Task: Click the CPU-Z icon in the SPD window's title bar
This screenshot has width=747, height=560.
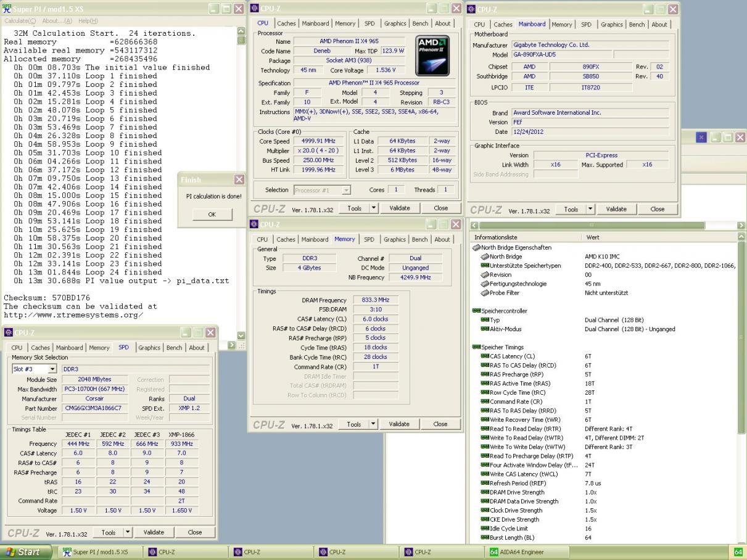Action: pyautogui.click(x=8, y=332)
